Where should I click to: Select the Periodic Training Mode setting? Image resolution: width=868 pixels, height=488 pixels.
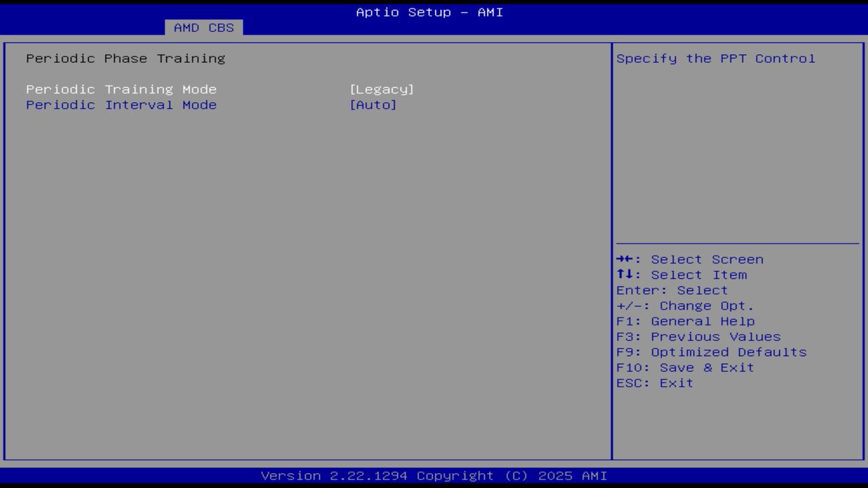[121, 89]
